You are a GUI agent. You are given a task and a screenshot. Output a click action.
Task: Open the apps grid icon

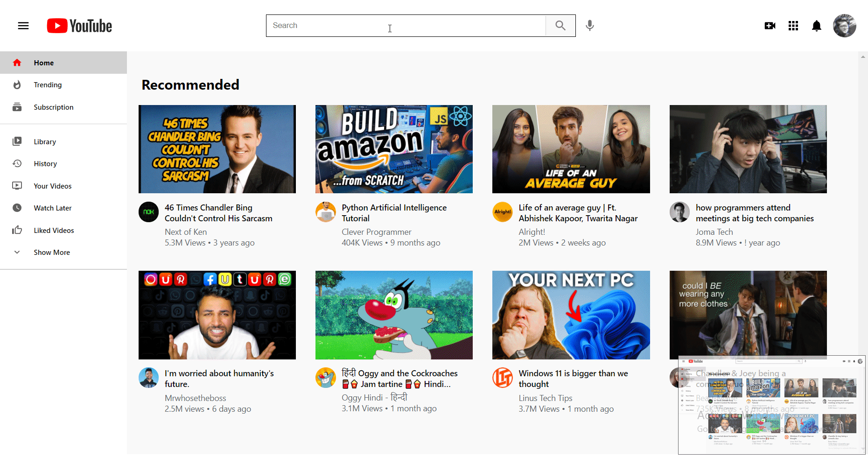tap(793, 26)
